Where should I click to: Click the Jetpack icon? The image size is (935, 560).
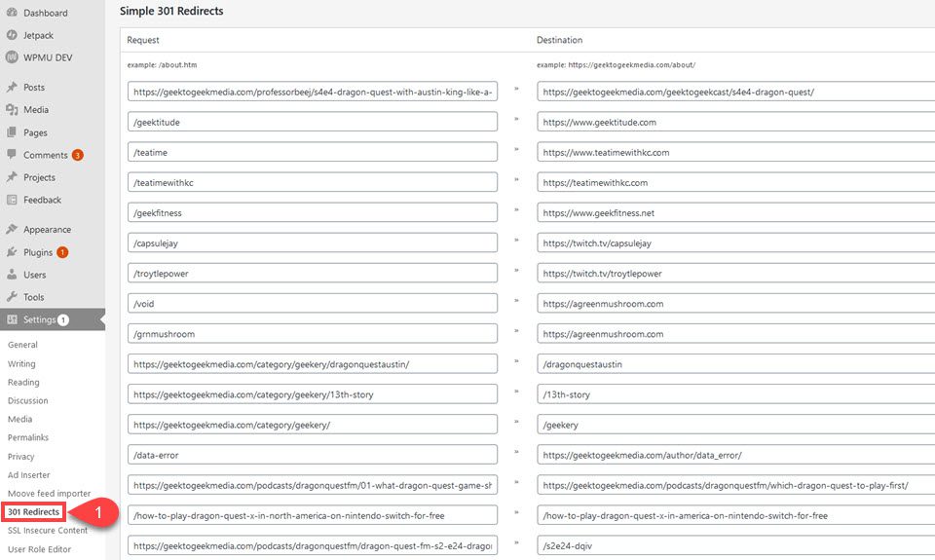[12, 35]
